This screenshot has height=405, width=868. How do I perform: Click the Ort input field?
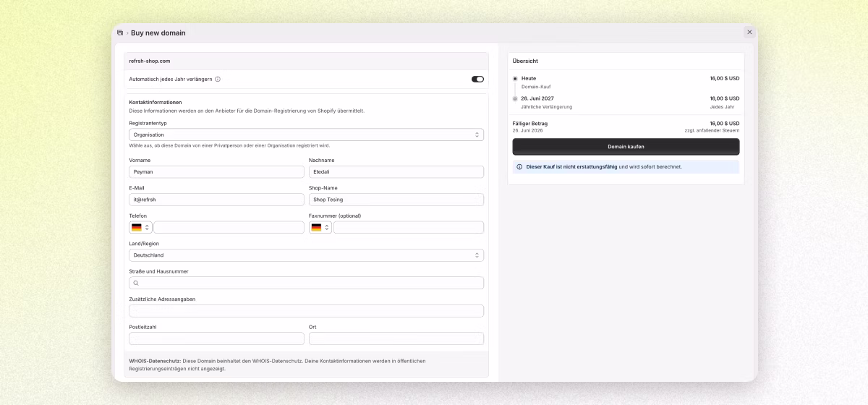click(x=396, y=338)
